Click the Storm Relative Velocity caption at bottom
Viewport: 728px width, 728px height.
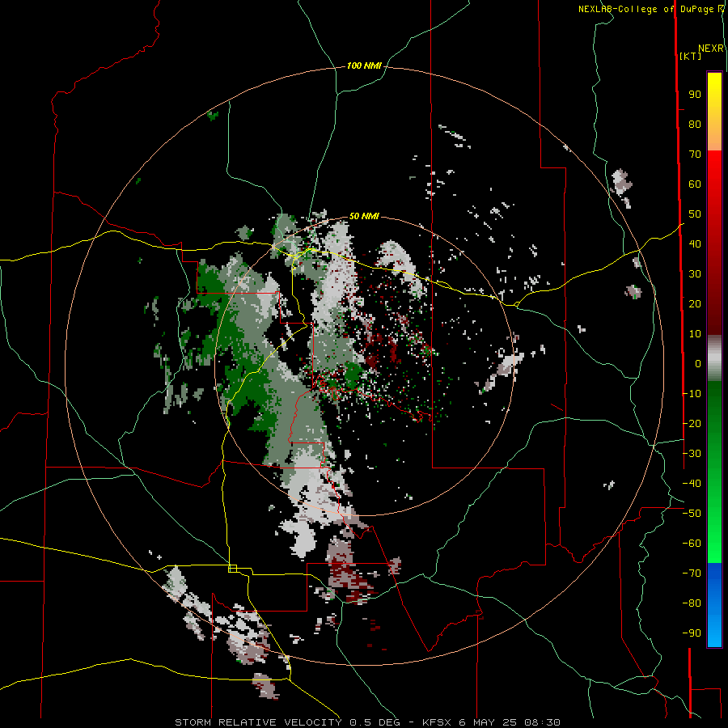click(367, 722)
